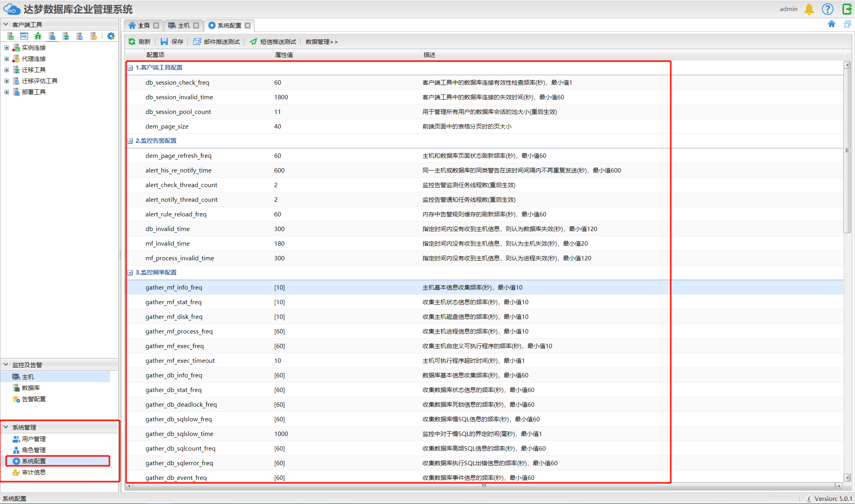Click 邮件推送测试 button
This screenshot has height=504, width=855.
coord(217,42)
